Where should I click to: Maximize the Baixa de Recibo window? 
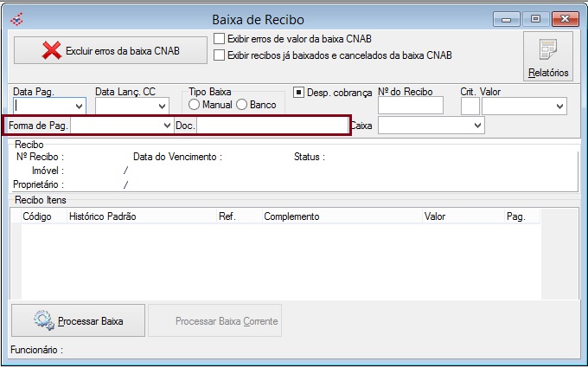point(535,19)
